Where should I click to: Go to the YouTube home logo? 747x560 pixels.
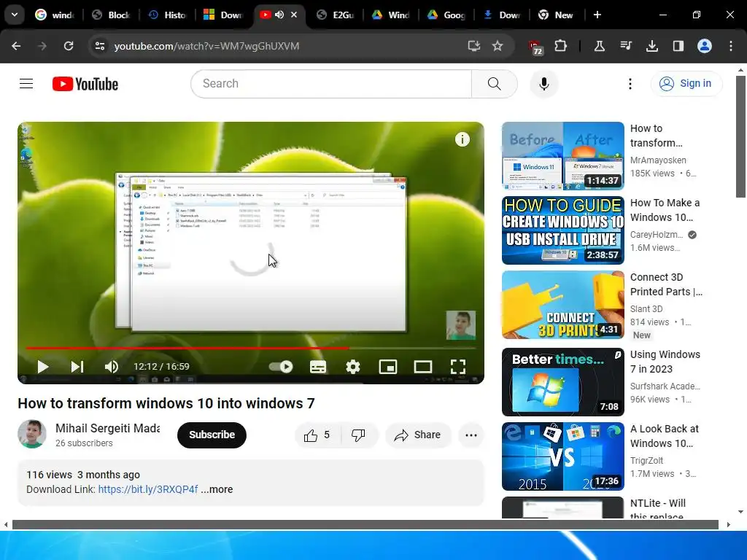(85, 84)
